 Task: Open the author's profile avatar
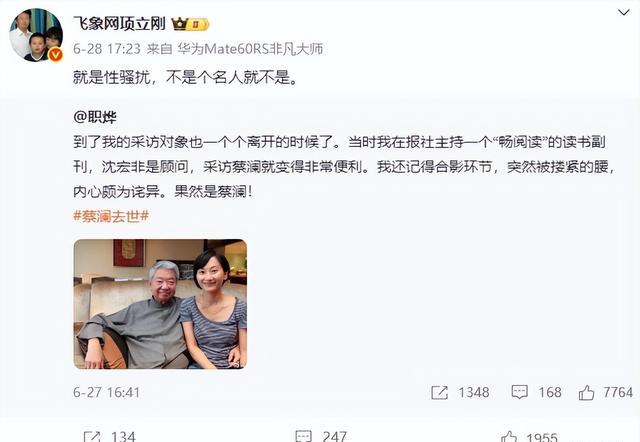point(36,35)
